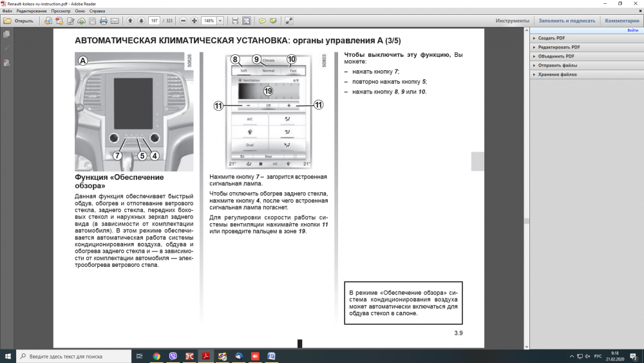The height and width of the screenshot is (363, 644).
Task: Click the Войти sign-in link
Action: (x=632, y=30)
